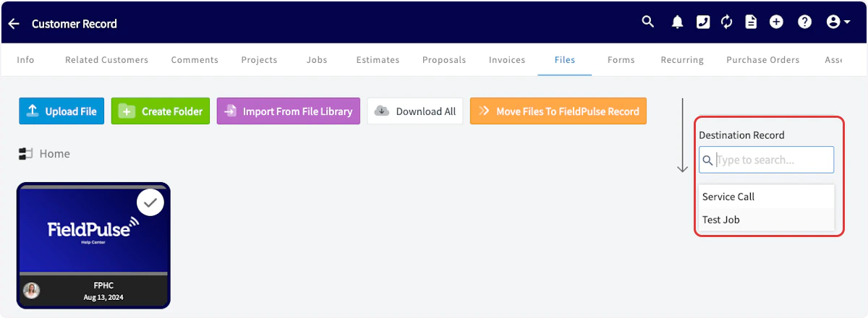This screenshot has width=868, height=318.
Task: Focus the Destination Record search field
Action: 766,160
